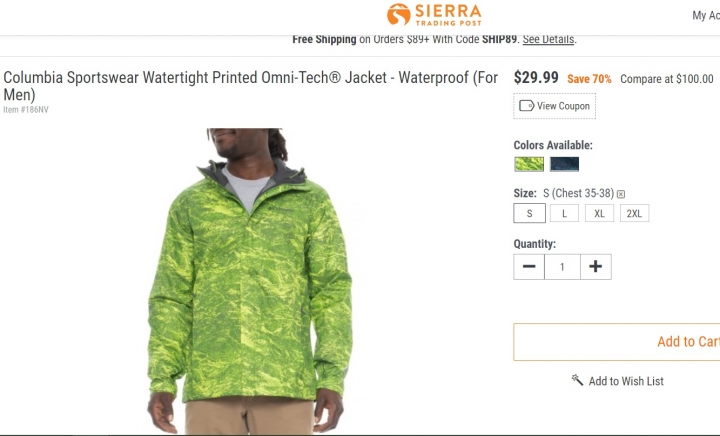The image size is (720, 436).
Task: Increase quantity with the plus button
Action: point(596,267)
